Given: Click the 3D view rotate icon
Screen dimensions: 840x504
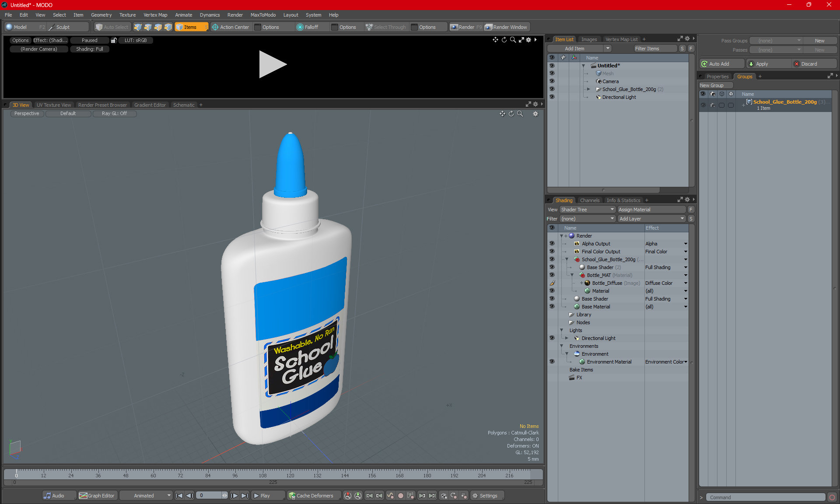Looking at the screenshot, I should point(511,114).
